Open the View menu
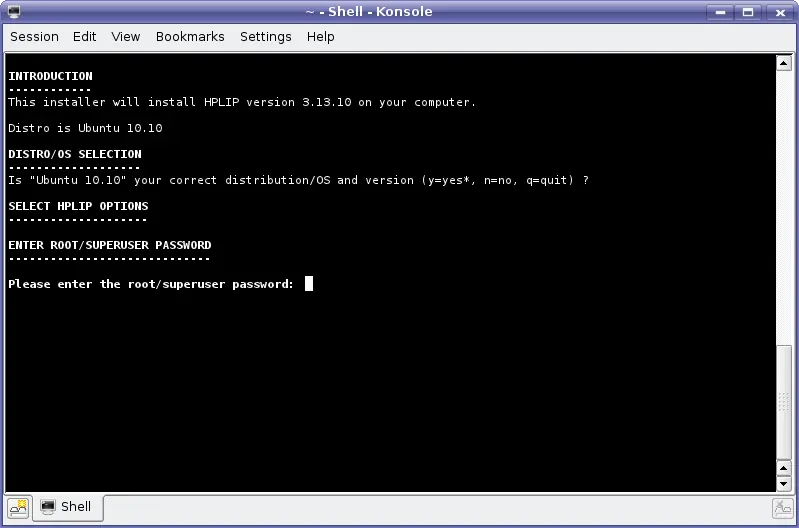This screenshot has width=799, height=528. [125, 37]
